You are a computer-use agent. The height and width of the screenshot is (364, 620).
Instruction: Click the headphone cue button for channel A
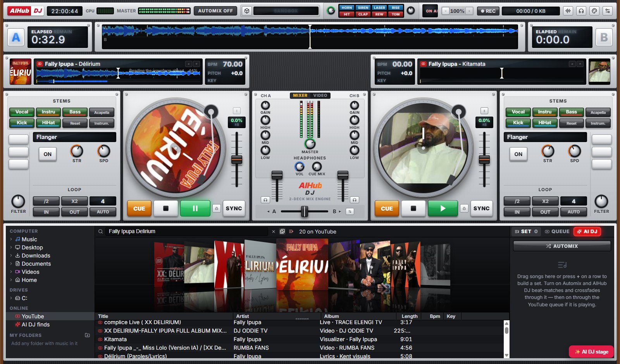point(265,200)
